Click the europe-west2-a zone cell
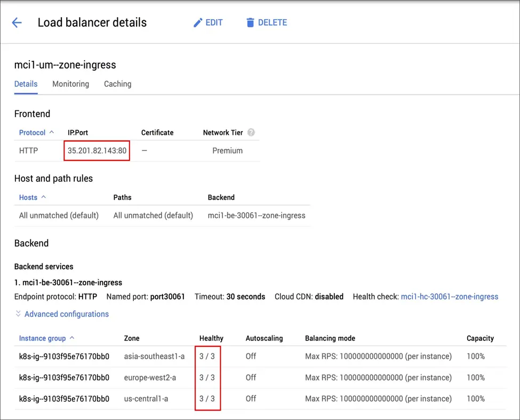This screenshot has height=420, width=520. coord(150,377)
